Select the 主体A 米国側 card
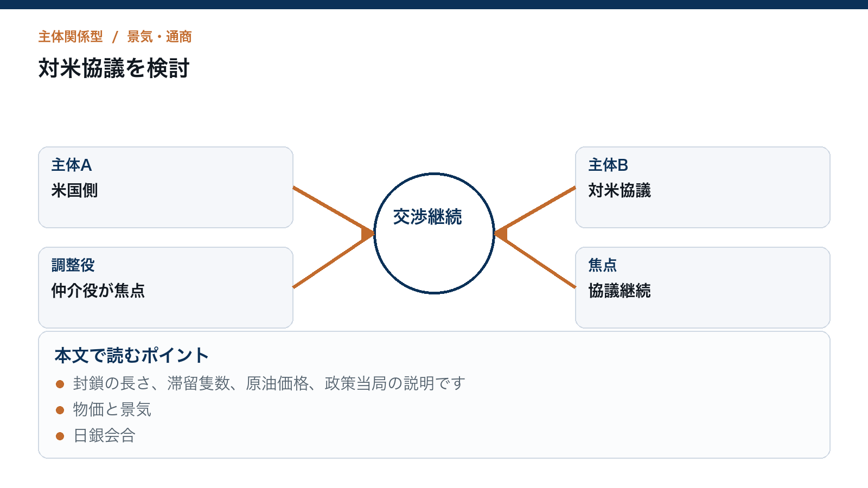This screenshot has height=488, width=868. 165,187
